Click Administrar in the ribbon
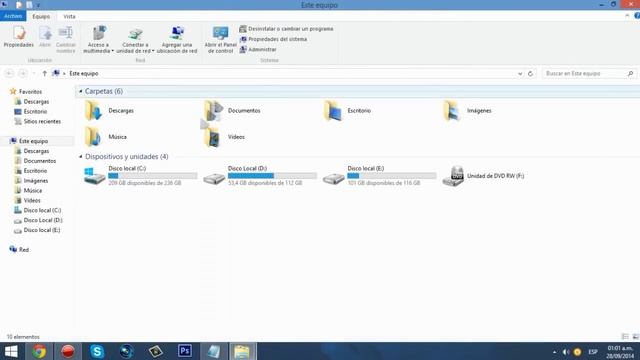Viewport: 640px width, 360px height. pyautogui.click(x=258, y=49)
